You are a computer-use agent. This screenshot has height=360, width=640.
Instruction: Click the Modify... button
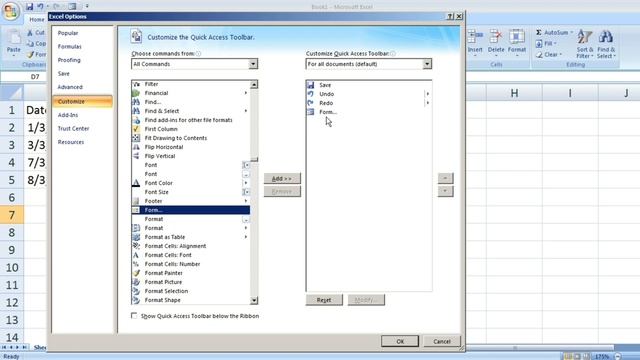pos(366,300)
